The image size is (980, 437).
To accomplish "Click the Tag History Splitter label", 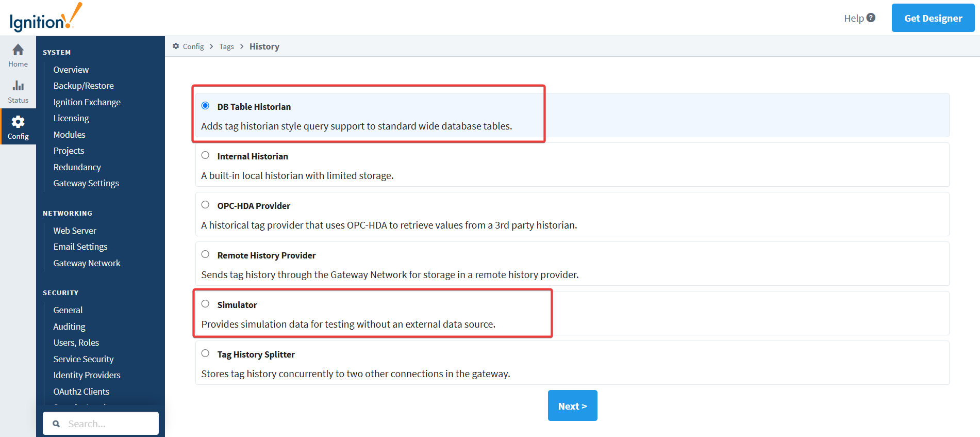I will tap(256, 354).
